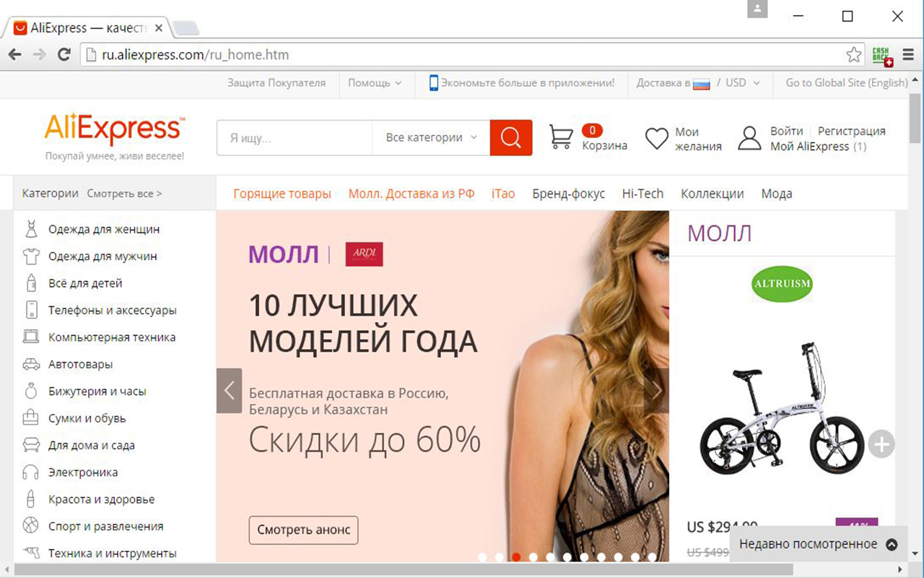Click the t-shirt icon for men's clothing

click(31, 256)
